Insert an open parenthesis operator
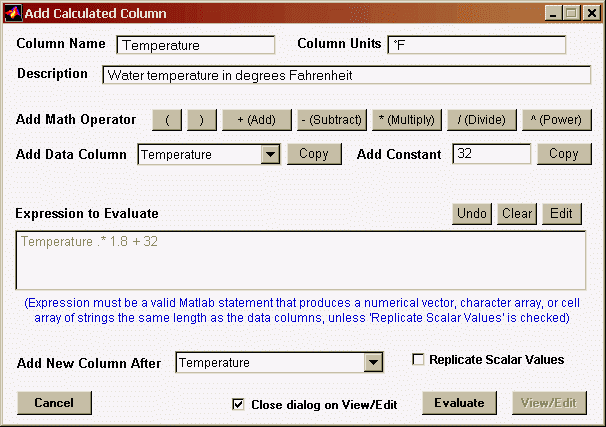The image size is (606, 427). 166,120
